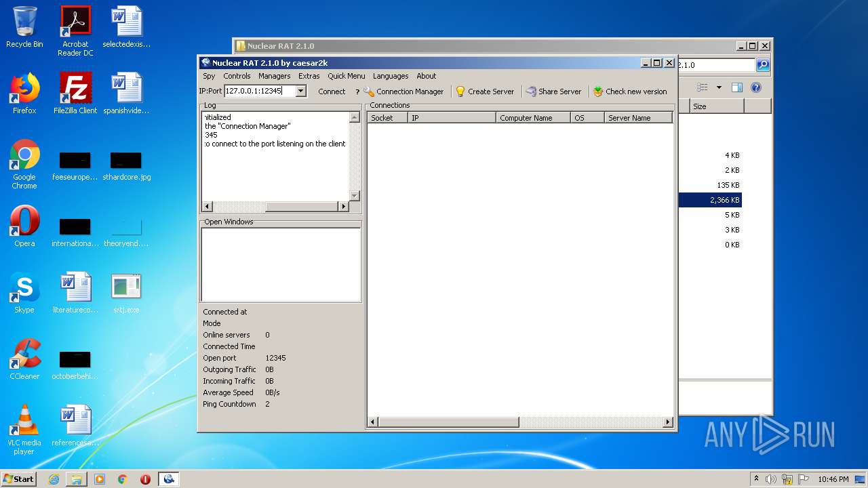Expand the IP:Port dropdown arrow
The height and width of the screenshot is (488, 868).
(301, 91)
